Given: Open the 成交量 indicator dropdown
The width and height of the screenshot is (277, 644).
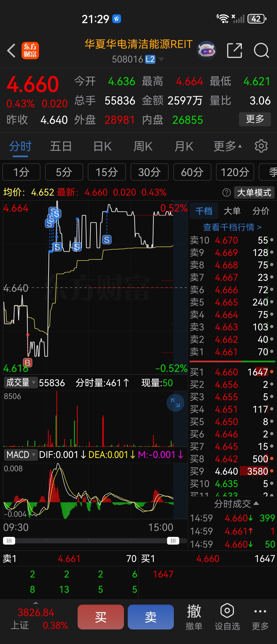Looking at the screenshot, I should 21,383.
